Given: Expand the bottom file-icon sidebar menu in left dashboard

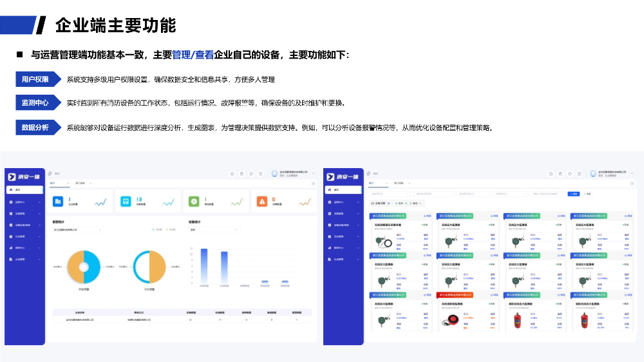Looking at the screenshot, I should pyautogui.click(x=24, y=260).
